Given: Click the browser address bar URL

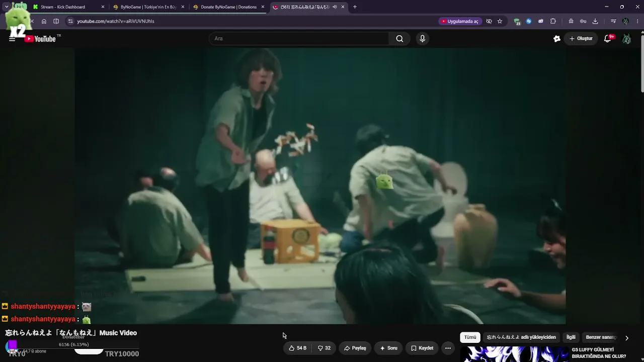Looking at the screenshot, I should 116,21.
